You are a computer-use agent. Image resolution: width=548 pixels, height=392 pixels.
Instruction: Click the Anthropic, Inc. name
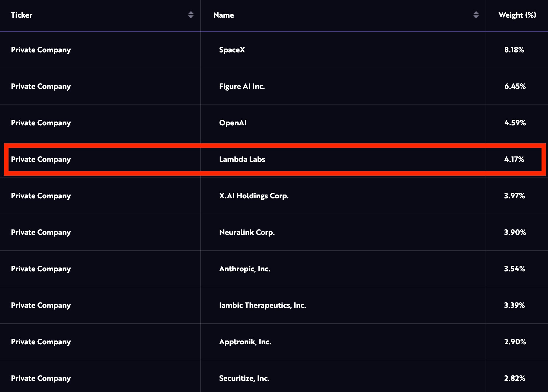tap(245, 269)
